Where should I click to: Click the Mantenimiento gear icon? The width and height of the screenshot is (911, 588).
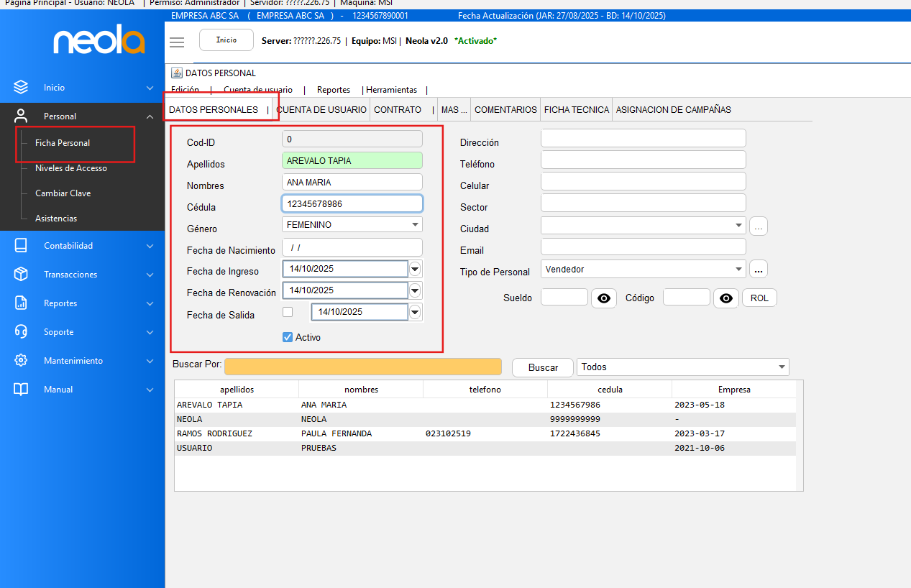coord(21,361)
